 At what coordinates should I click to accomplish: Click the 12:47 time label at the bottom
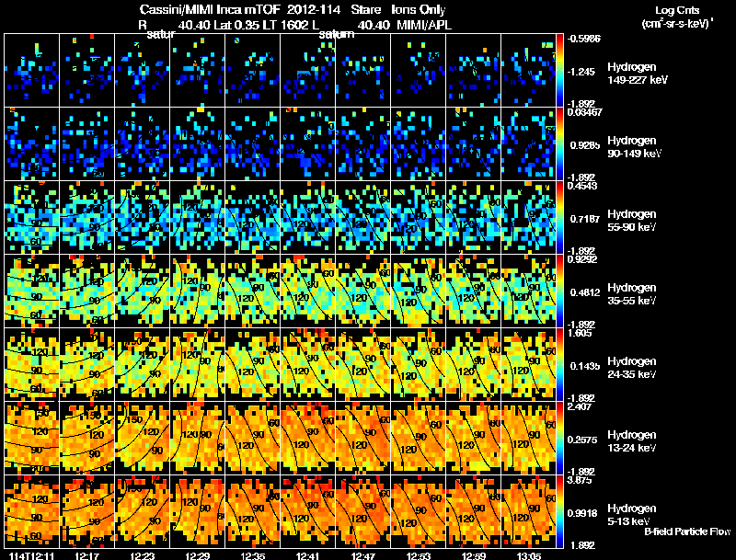362,555
